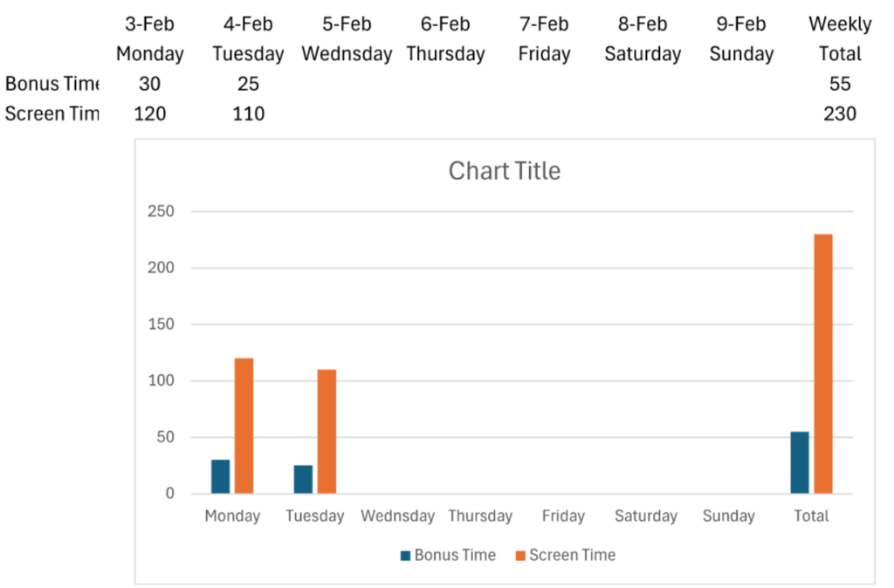Select Tuesday's orange Screen Time bar
894x588 pixels.
(327, 431)
